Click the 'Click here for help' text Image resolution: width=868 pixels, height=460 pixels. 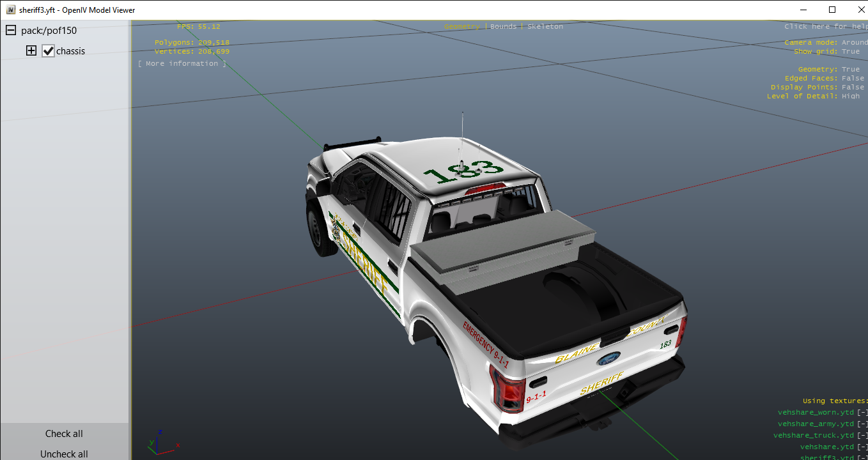pos(826,27)
